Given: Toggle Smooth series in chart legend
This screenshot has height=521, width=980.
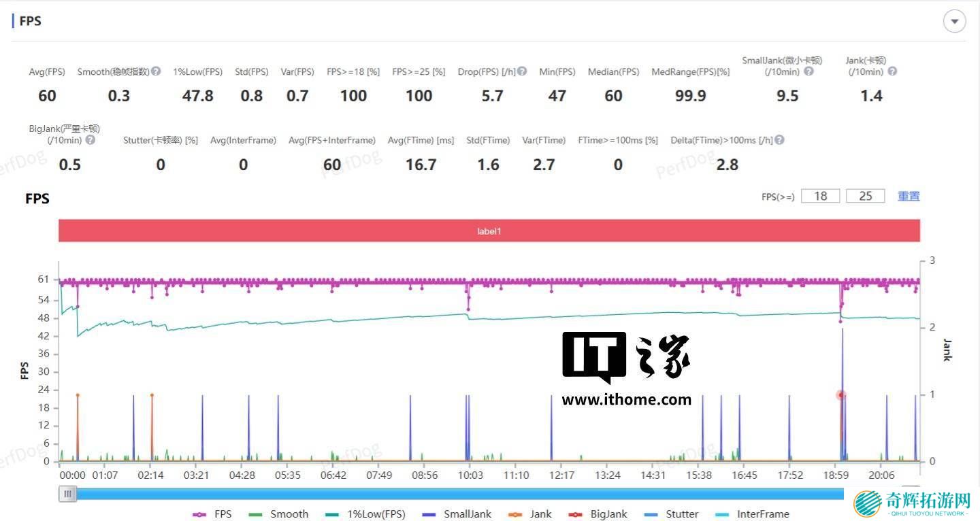Looking at the screenshot, I should point(278,514).
